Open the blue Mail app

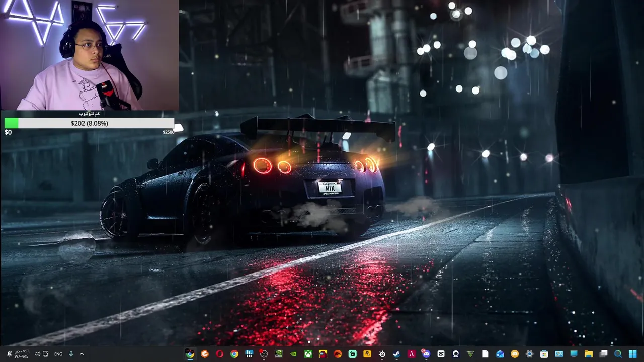click(x=500, y=354)
